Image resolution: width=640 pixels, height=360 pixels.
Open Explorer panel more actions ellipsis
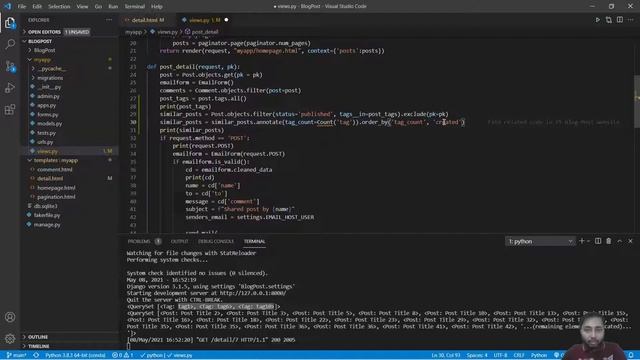109,20
